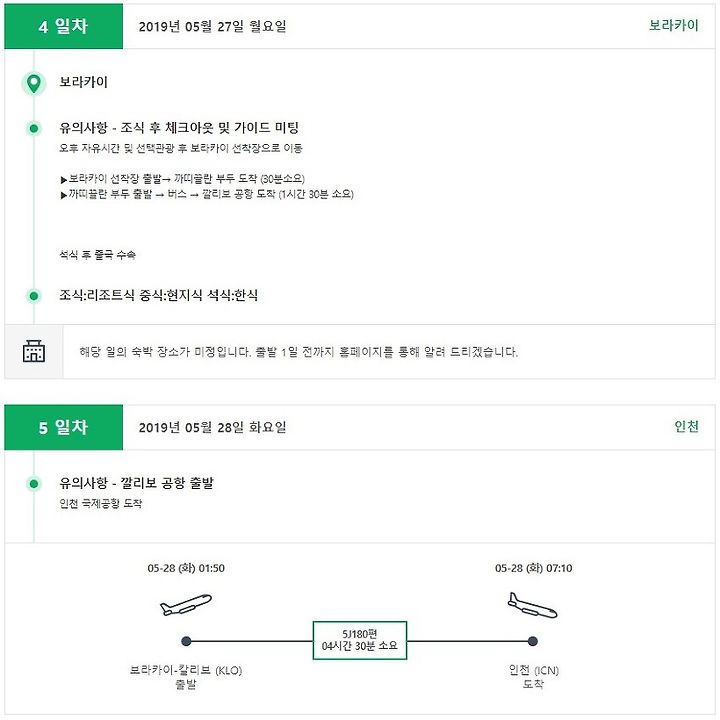Click the 인천 (ICN) 도착 label
Viewport: 720px width, 720px height.
coord(533,677)
